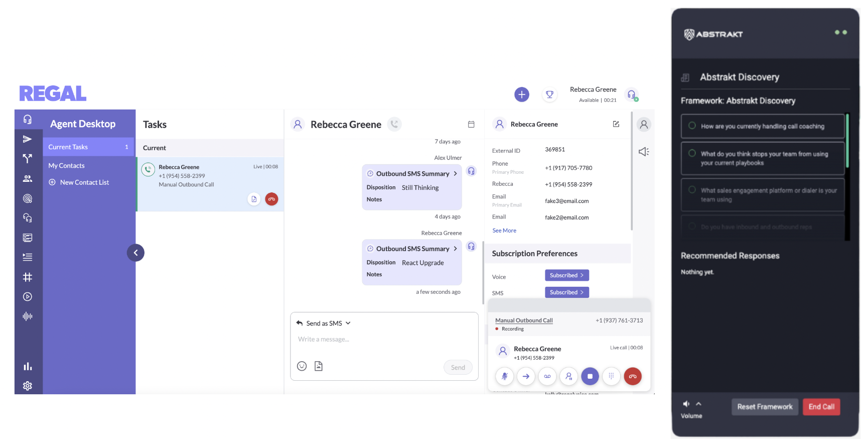The height and width of the screenshot is (444, 868).
Task: Mute microphone in call controls
Action: 505,376
